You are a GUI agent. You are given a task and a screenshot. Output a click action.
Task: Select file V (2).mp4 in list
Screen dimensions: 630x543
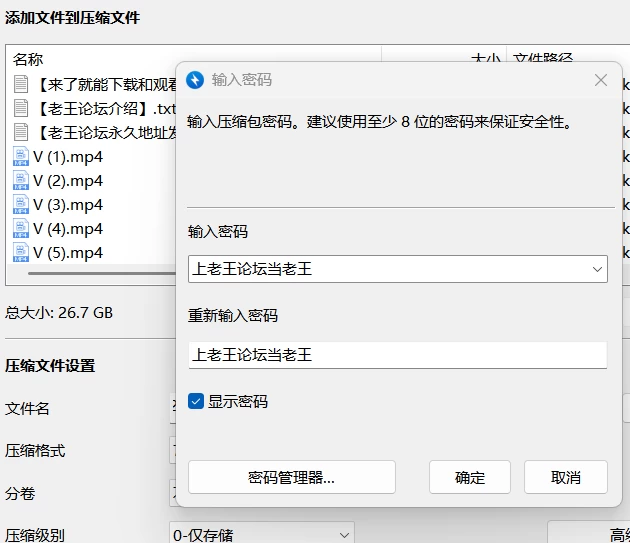68,180
